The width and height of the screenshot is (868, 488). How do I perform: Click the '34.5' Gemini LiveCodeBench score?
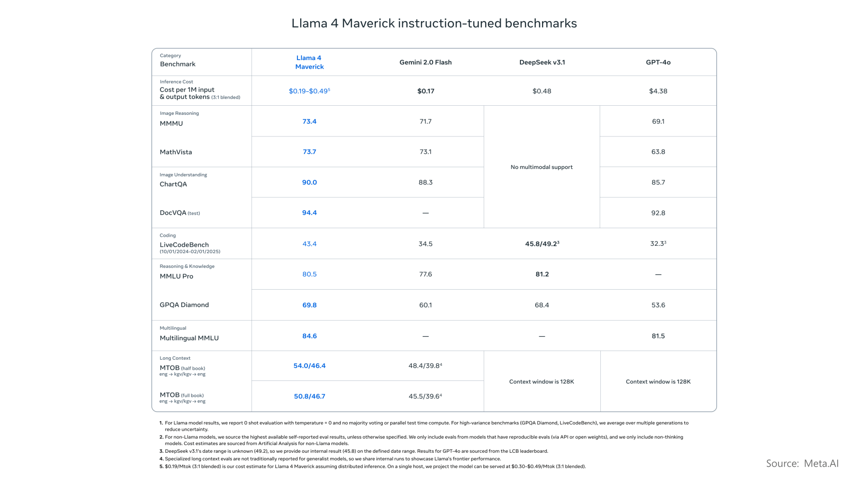(425, 244)
